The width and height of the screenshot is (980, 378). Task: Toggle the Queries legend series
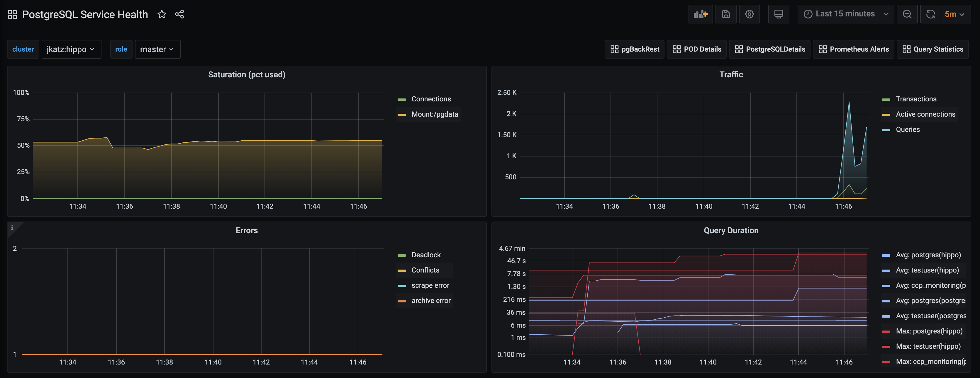pos(908,129)
